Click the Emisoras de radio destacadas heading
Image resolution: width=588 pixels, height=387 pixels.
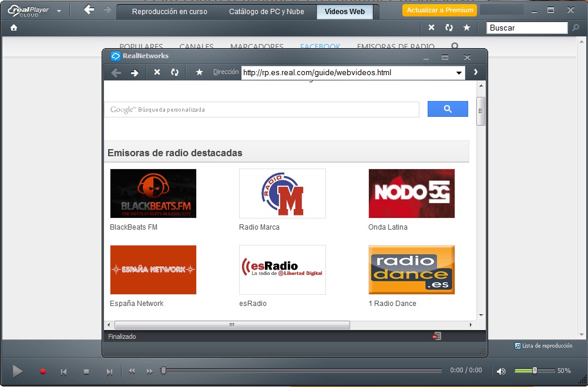174,153
